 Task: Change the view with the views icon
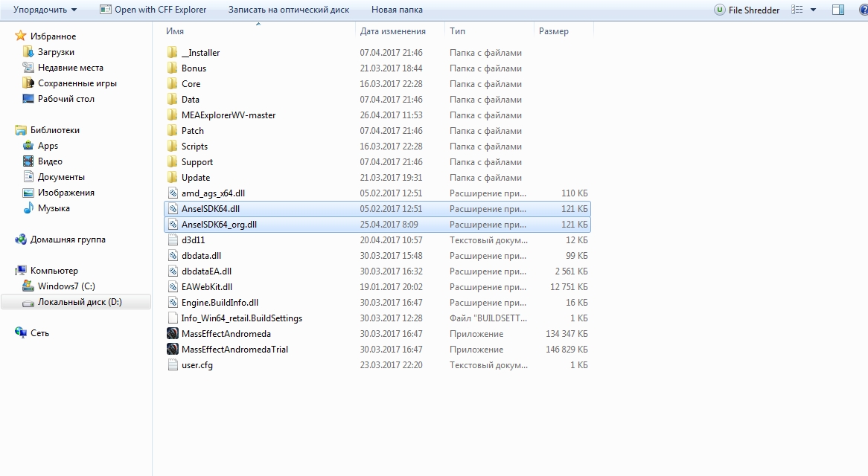pos(797,10)
